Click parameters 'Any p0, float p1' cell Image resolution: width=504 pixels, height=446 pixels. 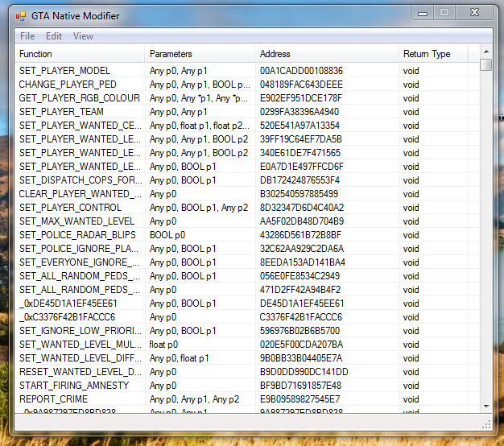click(x=179, y=358)
